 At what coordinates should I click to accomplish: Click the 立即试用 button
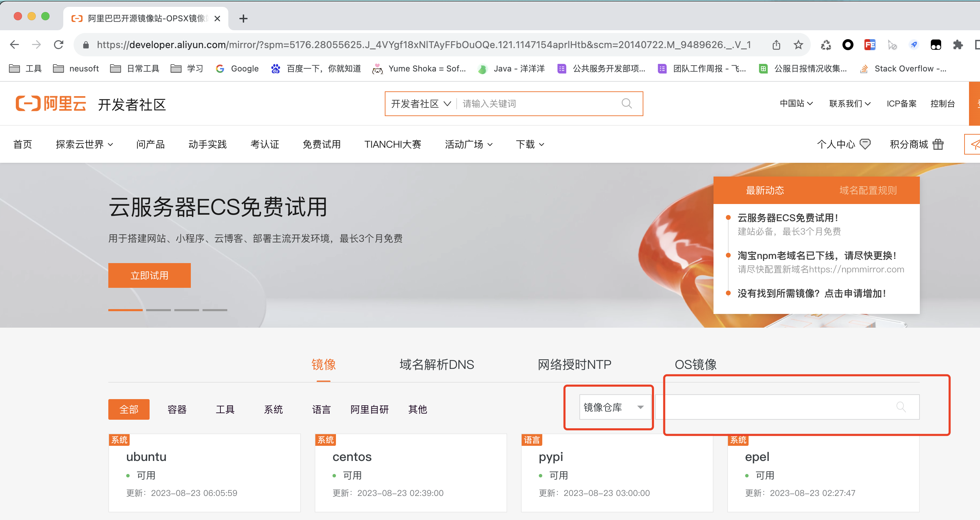pyautogui.click(x=149, y=275)
